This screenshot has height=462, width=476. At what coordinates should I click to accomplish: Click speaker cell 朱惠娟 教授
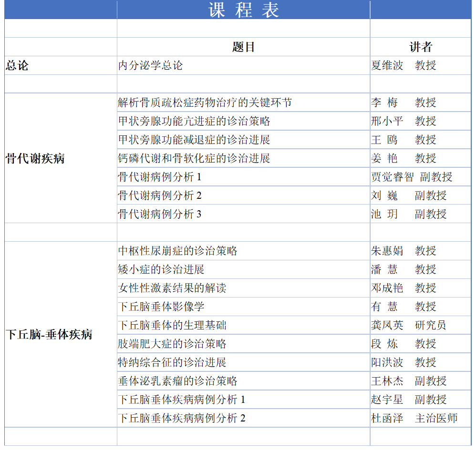(421, 251)
